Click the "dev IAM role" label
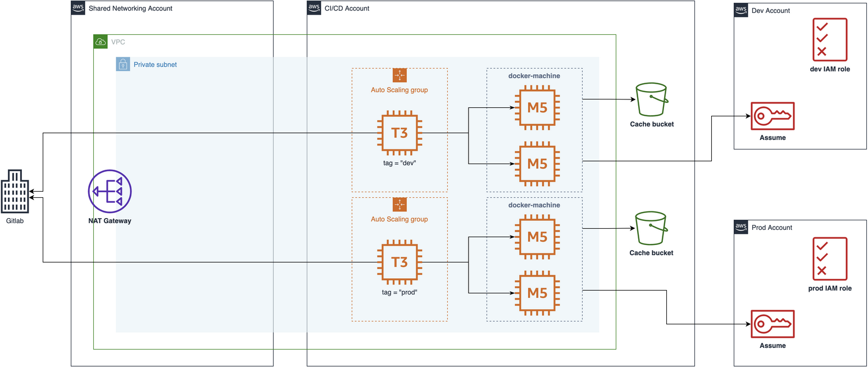 point(830,69)
